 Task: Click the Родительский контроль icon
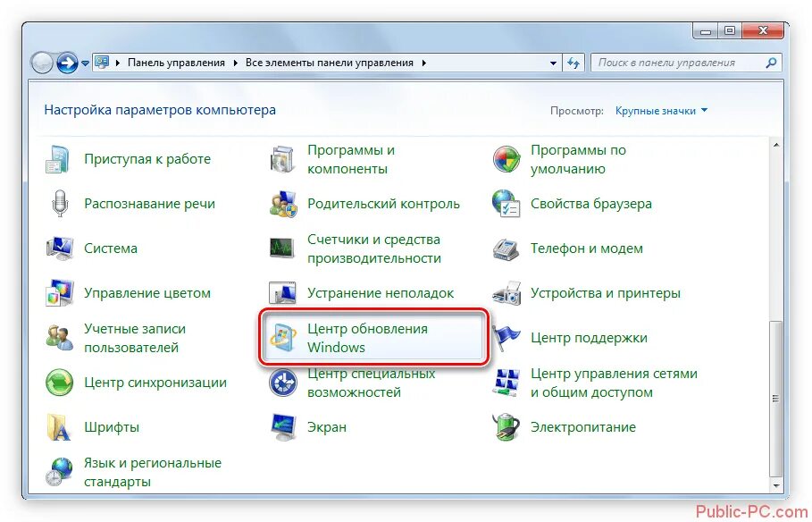point(283,204)
